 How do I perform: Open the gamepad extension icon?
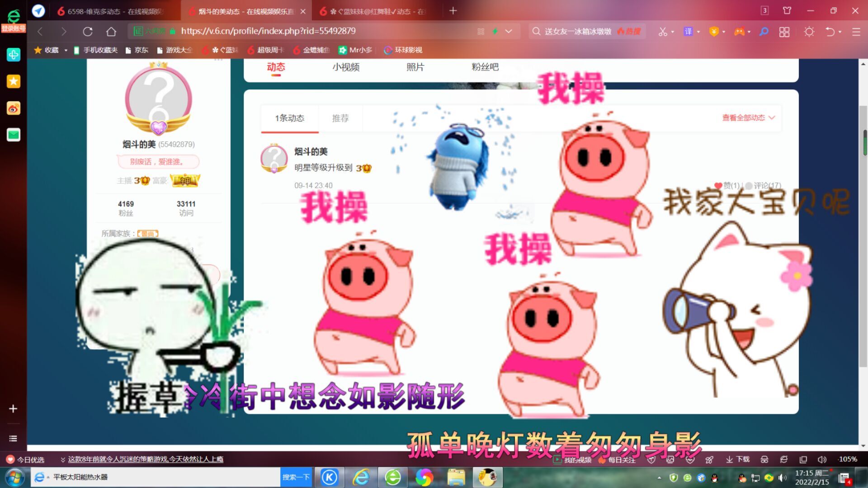click(x=739, y=32)
